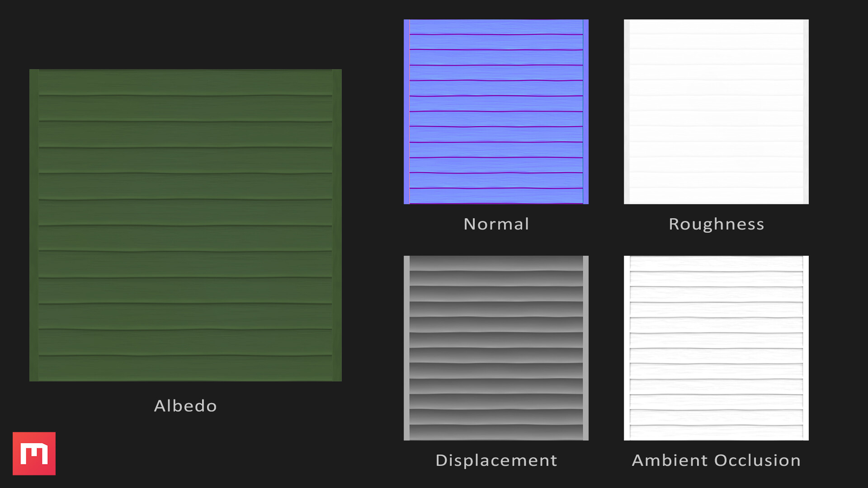
Task: Click the Normal text label
Action: pyautogui.click(x=496, y=224)
